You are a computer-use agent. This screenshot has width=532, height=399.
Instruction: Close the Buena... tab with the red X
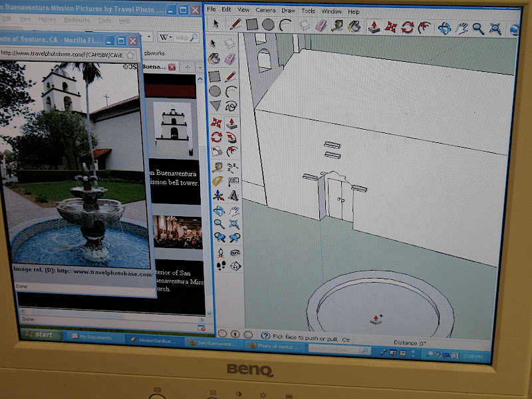[x=172, y=67]
